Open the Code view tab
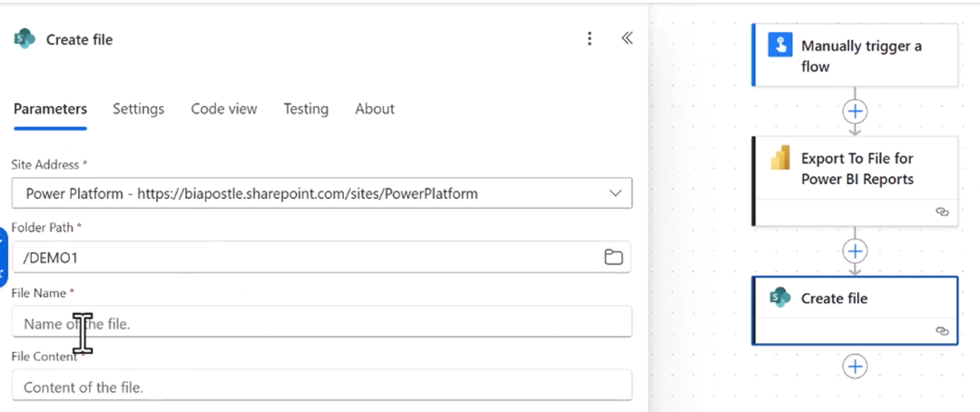980x412 pixels. coord(224,109)
